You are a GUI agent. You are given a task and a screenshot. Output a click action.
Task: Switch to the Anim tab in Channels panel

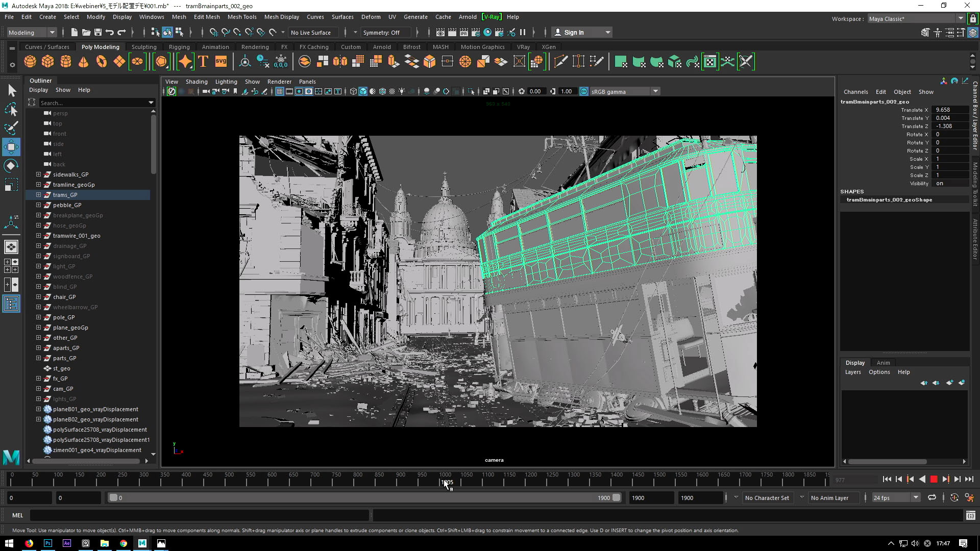coord(883,362)
